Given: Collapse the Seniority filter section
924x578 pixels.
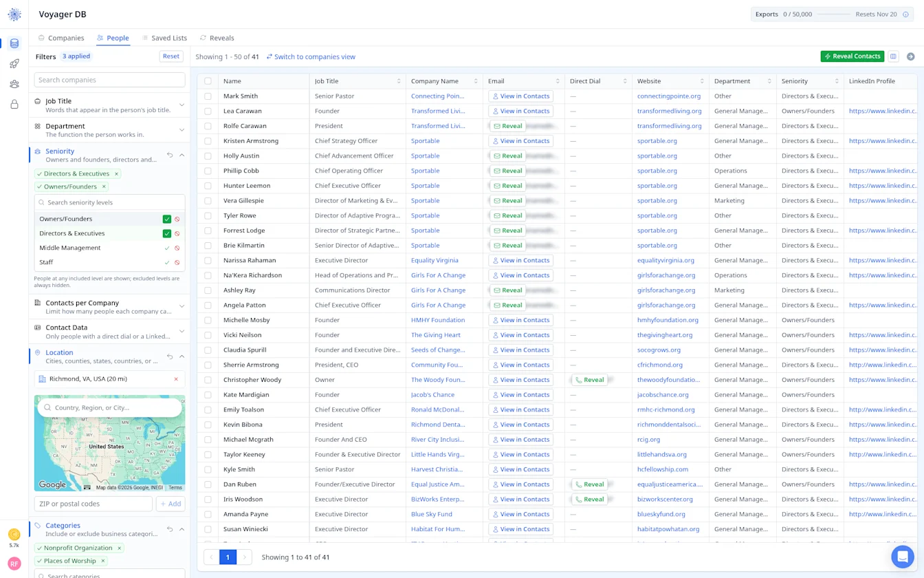Looking at the screenshot, I should click(181, 155).
